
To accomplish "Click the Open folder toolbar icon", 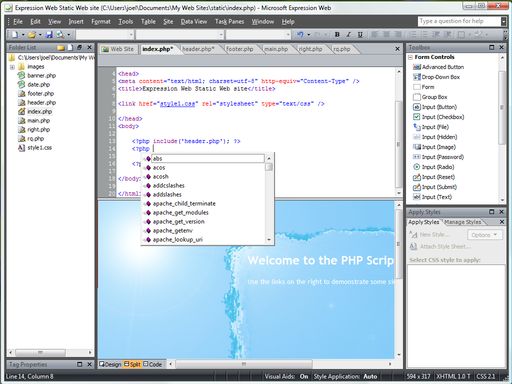I will (x=32, y=34).
